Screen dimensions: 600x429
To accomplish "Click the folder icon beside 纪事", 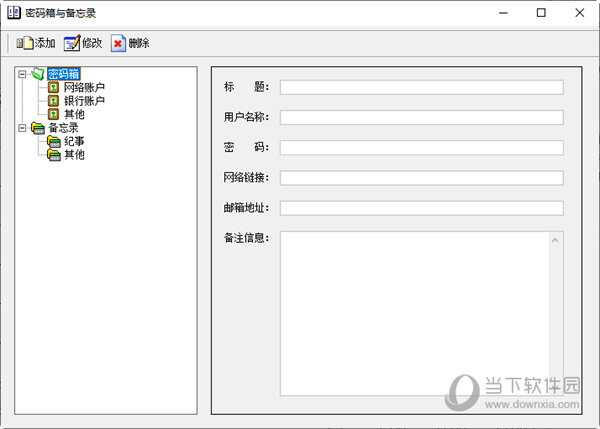I will click(x=54, y=142).
